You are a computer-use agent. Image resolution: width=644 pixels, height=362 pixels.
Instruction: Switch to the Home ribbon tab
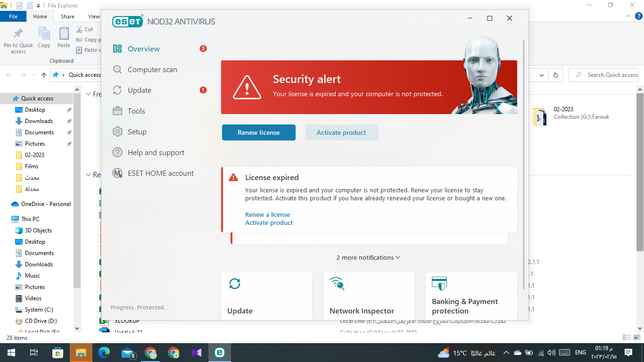coord(40,16)
